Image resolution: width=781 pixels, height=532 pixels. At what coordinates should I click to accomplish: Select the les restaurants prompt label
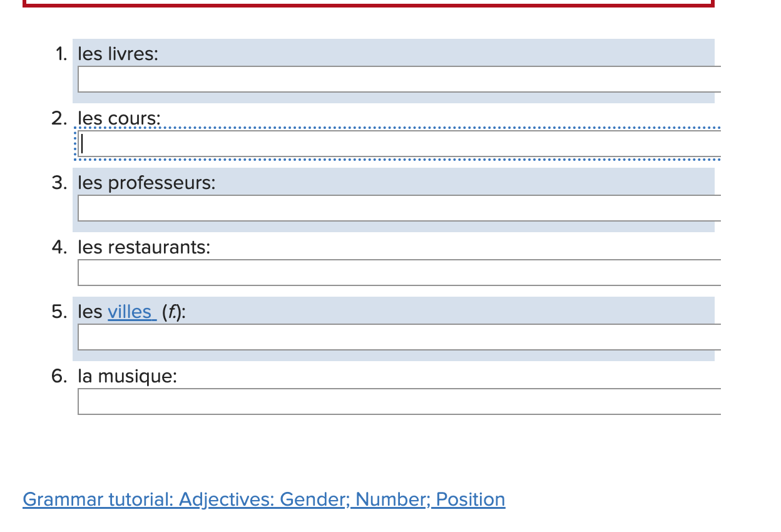[145, 247]
